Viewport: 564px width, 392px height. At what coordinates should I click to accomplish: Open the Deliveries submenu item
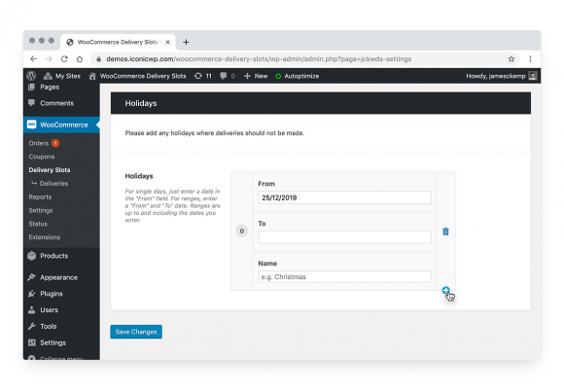(x=53, y=183)
